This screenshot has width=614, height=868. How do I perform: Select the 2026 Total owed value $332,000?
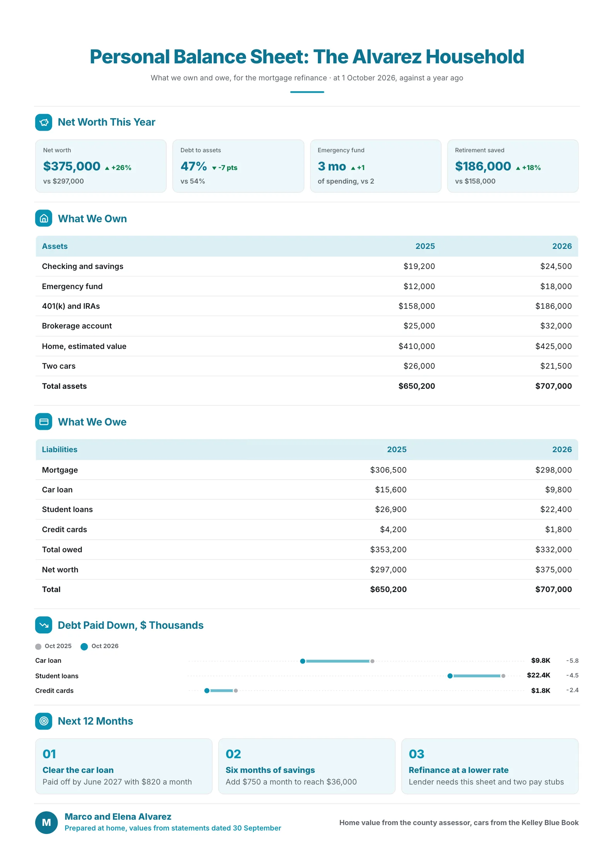553,550
